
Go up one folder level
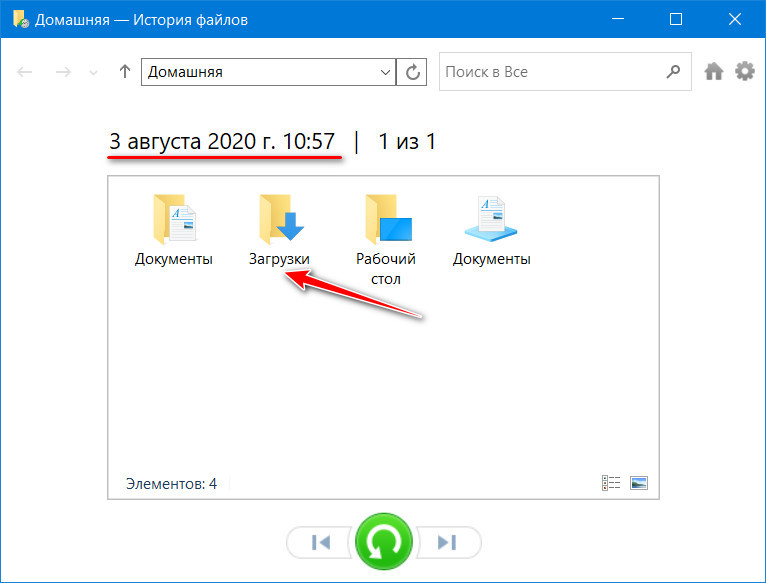pos(125,72)
